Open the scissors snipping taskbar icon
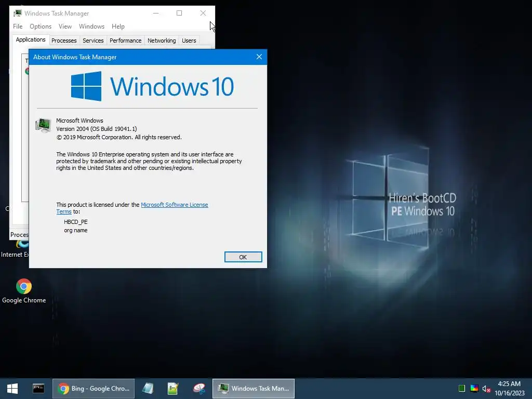The width and height of the screenshot is (532, 399). pyautogui.click(x=199, y=389)
